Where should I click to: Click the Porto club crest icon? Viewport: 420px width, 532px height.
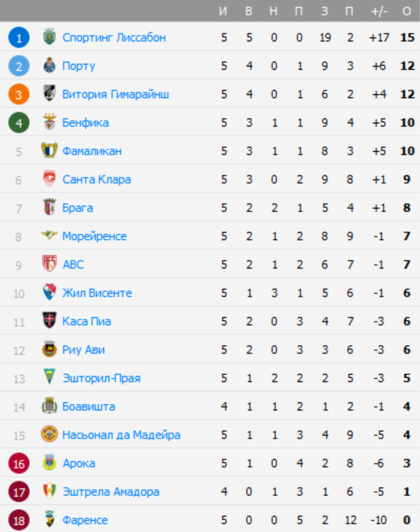tap(49, 66)
